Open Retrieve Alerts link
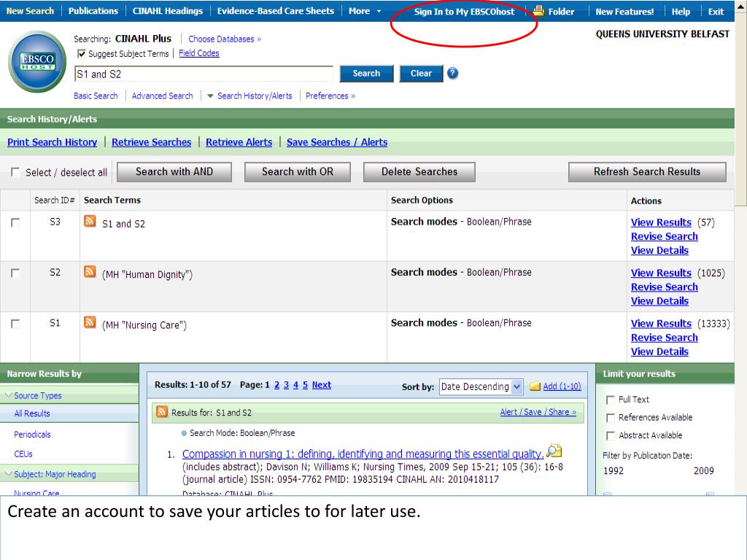 point(239,142)
